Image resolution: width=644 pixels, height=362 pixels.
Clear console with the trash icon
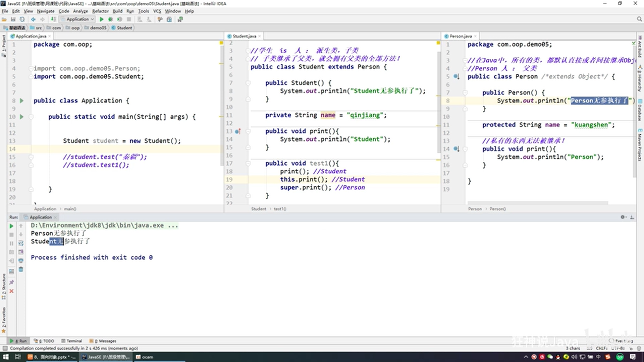click(21, 269)
